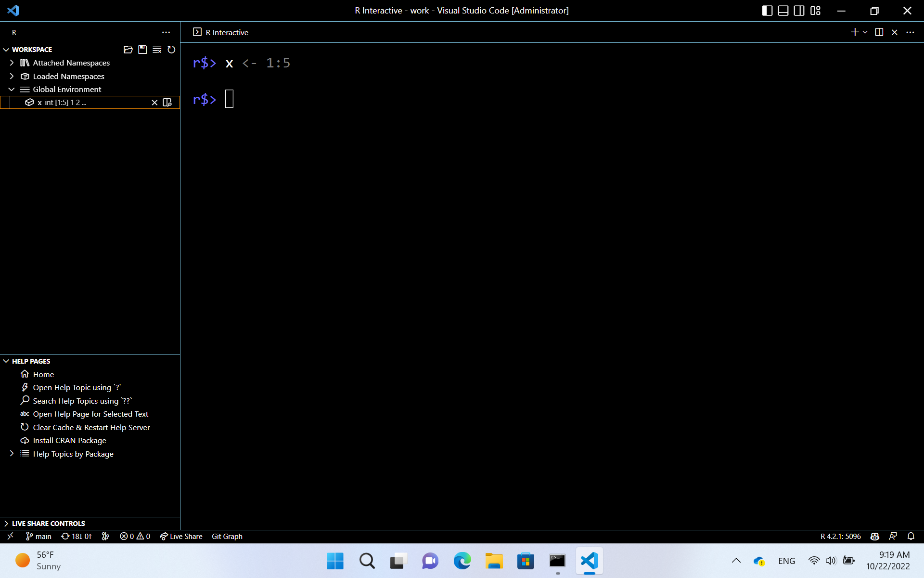Launch Microsoft Edge from the taskbar
Screen dimensions: 924x578
462,561
